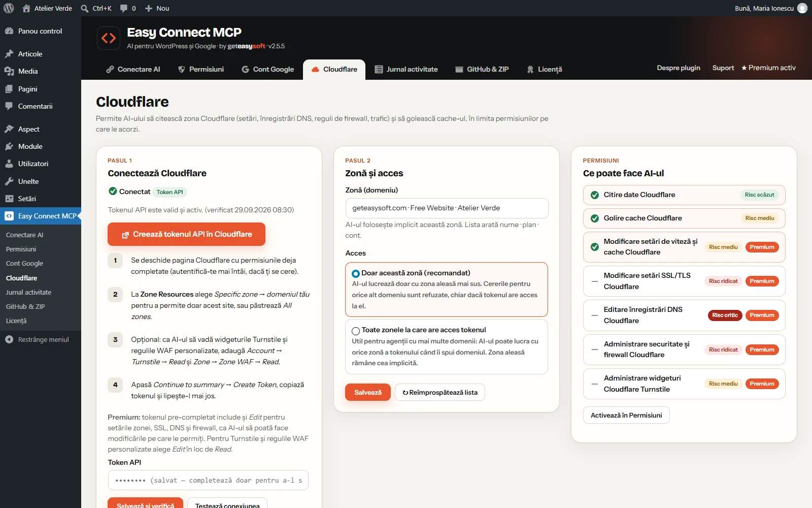Toggle Citire date Cloudflare checkmark
This screenshot has height=508, width=812.
pyautogui.click(x=595, y=195)
